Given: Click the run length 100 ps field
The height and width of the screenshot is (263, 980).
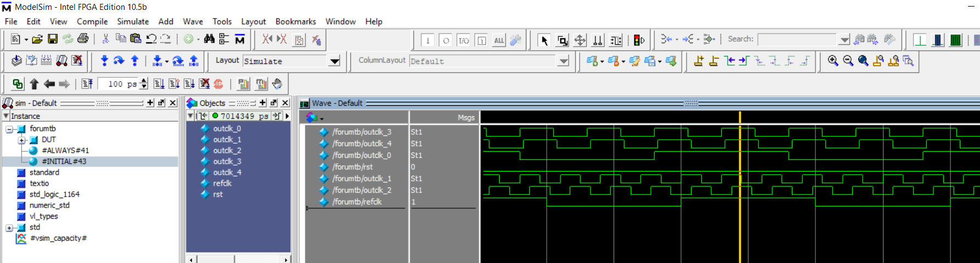Looking at the screenshot, I should 118,84.
